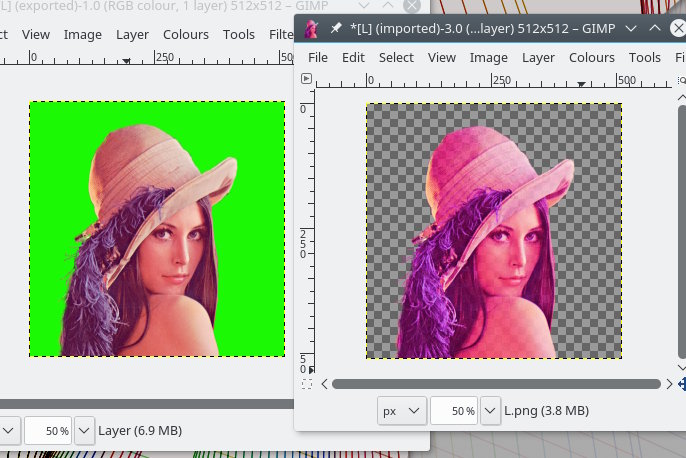This screenshot has width=686, height=458.
Task: Close the imported GIMP window
Action: click(678, 28)
